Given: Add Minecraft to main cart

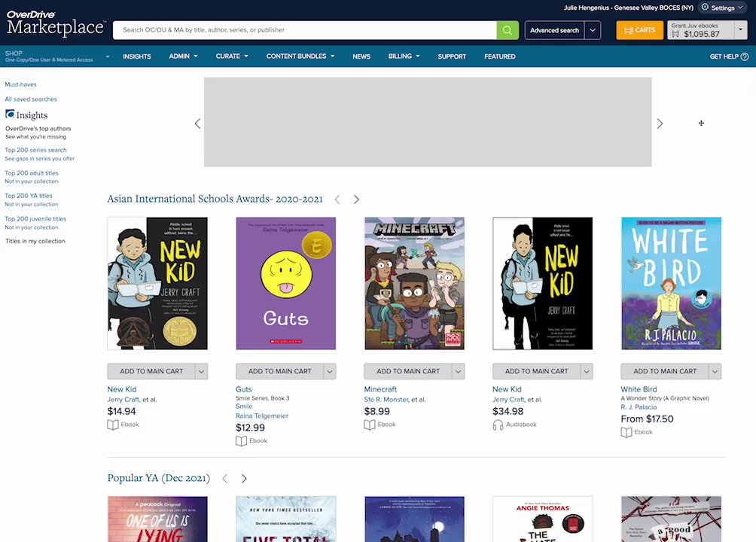Looking at the screenshot, I should pos(408,371).
